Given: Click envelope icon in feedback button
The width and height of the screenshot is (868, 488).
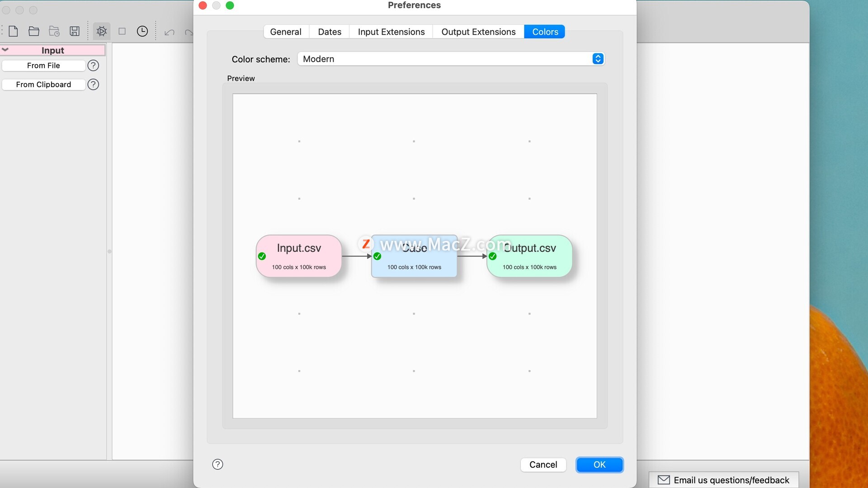Looking at the screenshot, I should pos(664,480).
